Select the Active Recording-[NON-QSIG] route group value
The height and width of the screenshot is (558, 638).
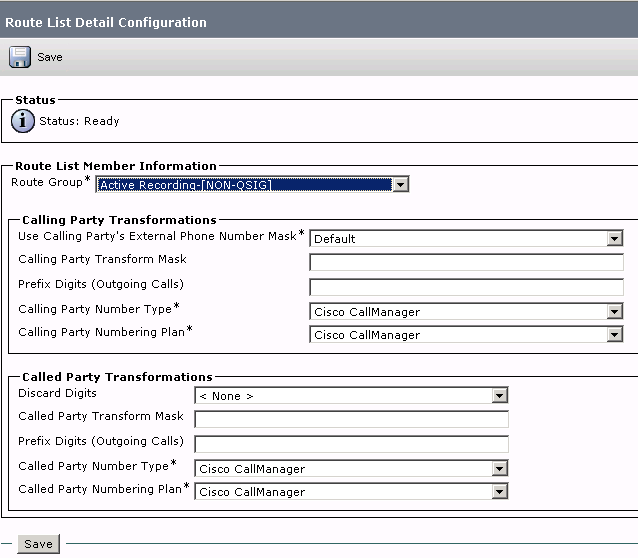(185, 185)
